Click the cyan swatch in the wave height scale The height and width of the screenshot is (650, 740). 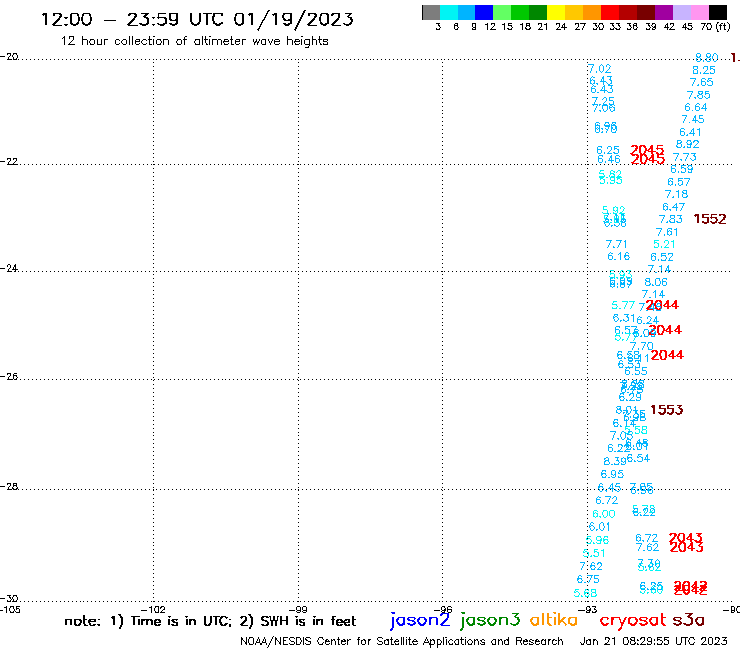(x=449, y=12)
